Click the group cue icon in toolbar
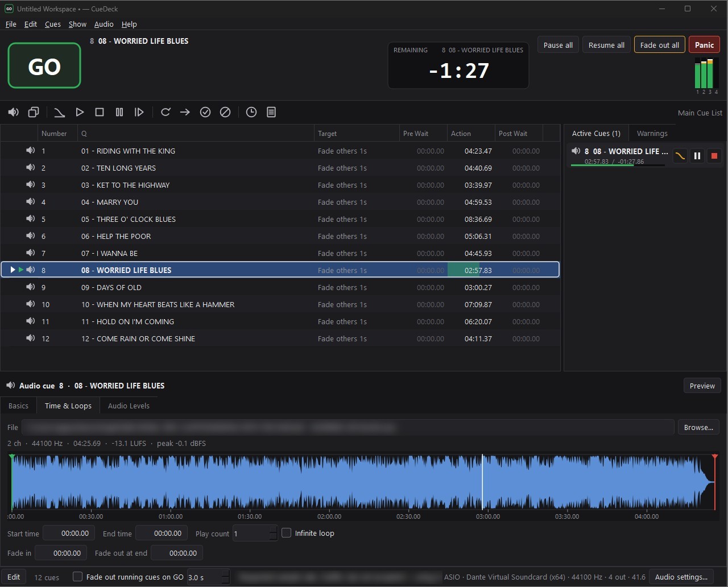 [x=34, y=112]
